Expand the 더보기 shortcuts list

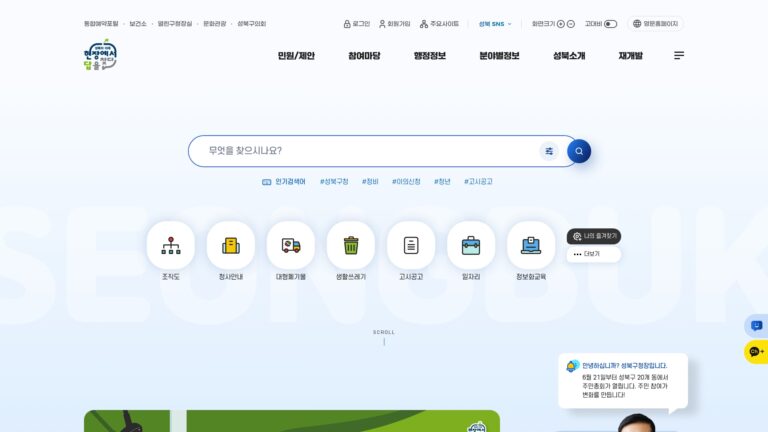pyautogui.click(x=594, y=254)
